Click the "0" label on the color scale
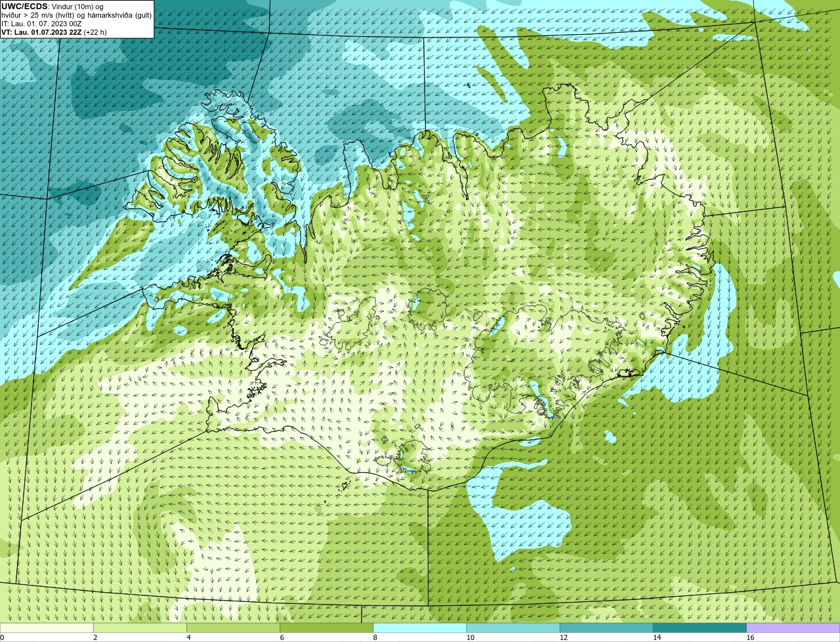 pyautogui.click(x=2, y=637)
